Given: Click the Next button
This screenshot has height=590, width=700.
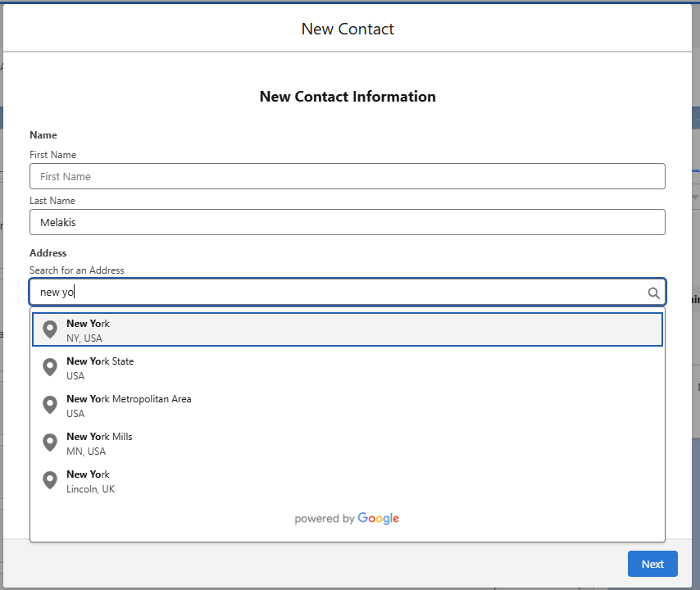Looking at the screenshot, I should (x=652, y=564).
